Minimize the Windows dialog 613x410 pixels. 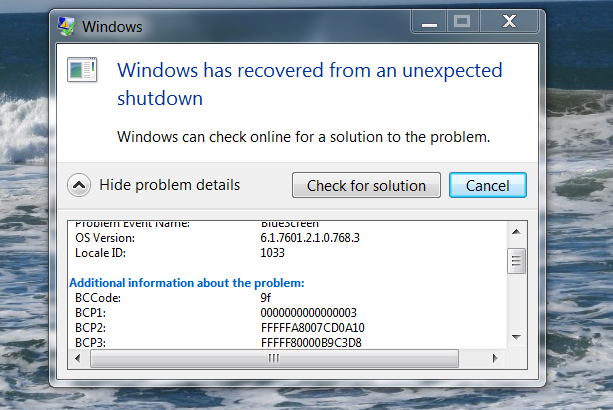(x=429, y=22)
